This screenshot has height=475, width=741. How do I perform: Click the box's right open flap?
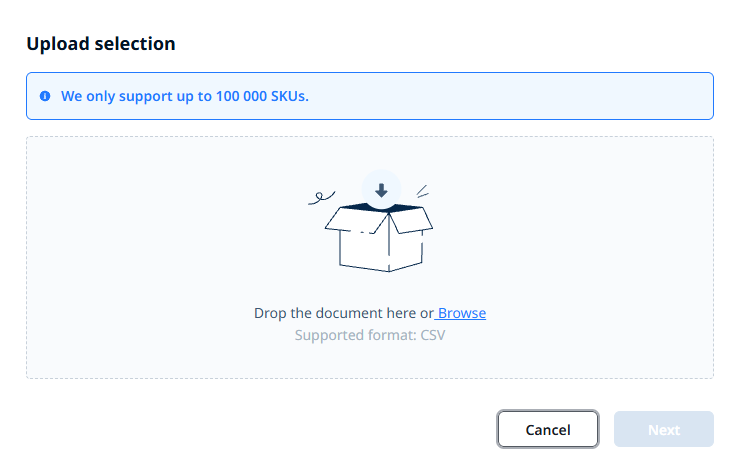[410, 220]
